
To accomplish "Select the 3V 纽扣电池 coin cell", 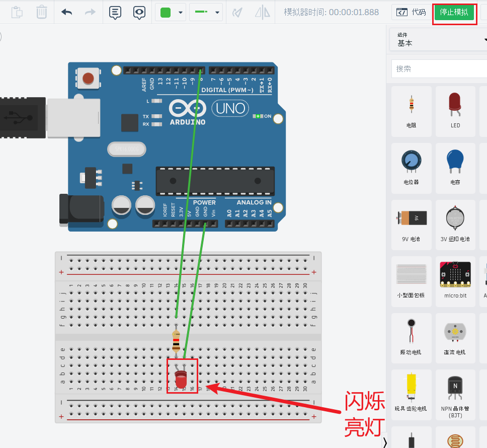I will [455, 225].
